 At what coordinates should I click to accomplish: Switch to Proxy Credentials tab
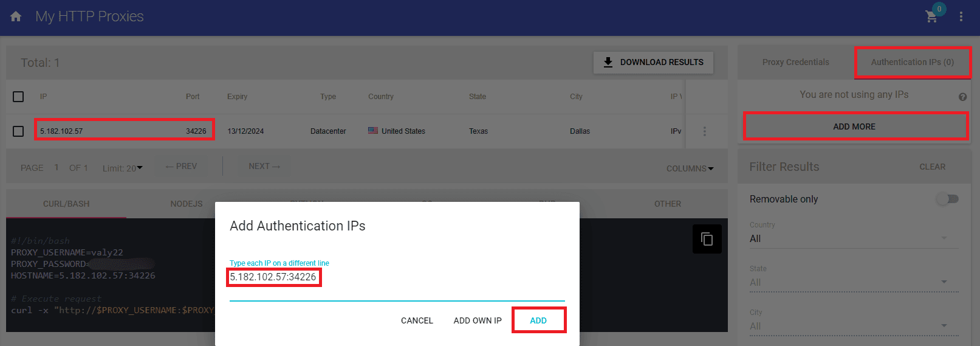coord(795,62)
